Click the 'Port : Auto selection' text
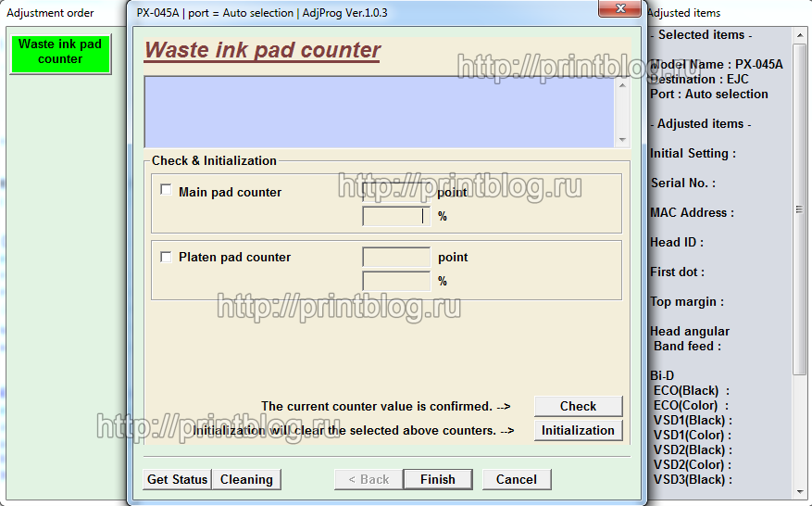The image size is (812, 506). [709, 95]
